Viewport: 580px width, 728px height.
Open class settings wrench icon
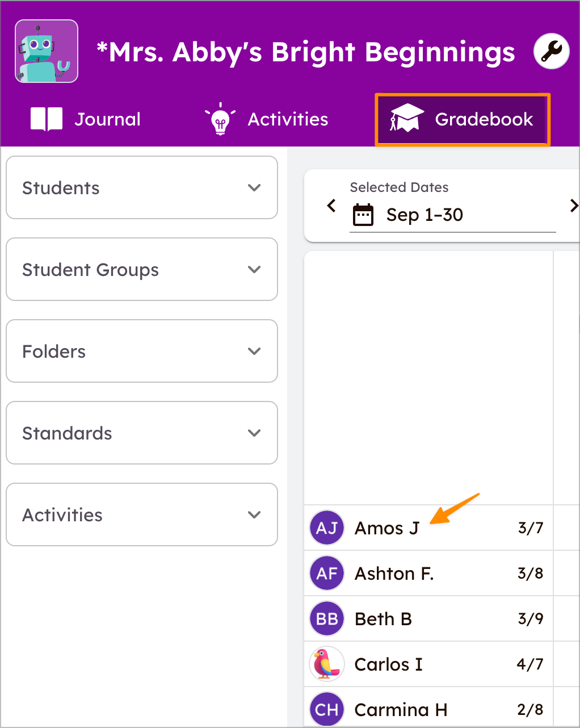coord(551,51)
